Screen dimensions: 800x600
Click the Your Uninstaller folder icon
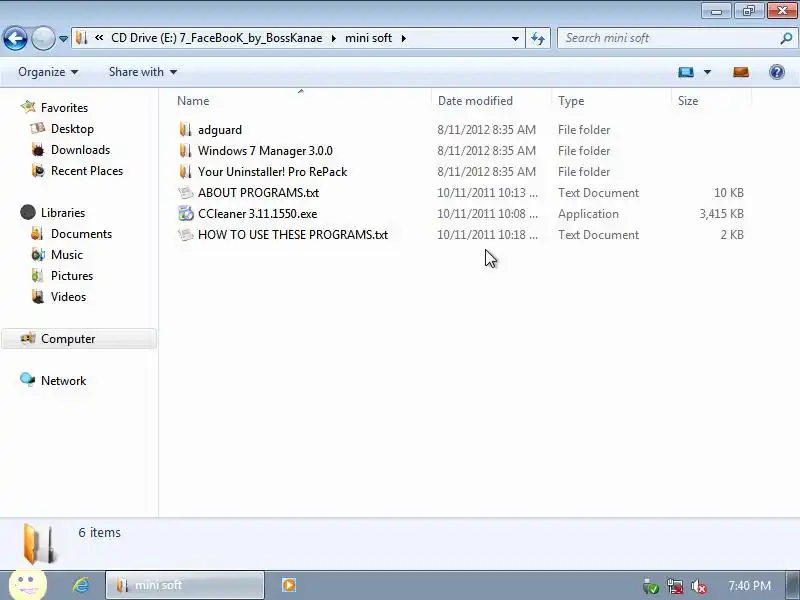186,171
